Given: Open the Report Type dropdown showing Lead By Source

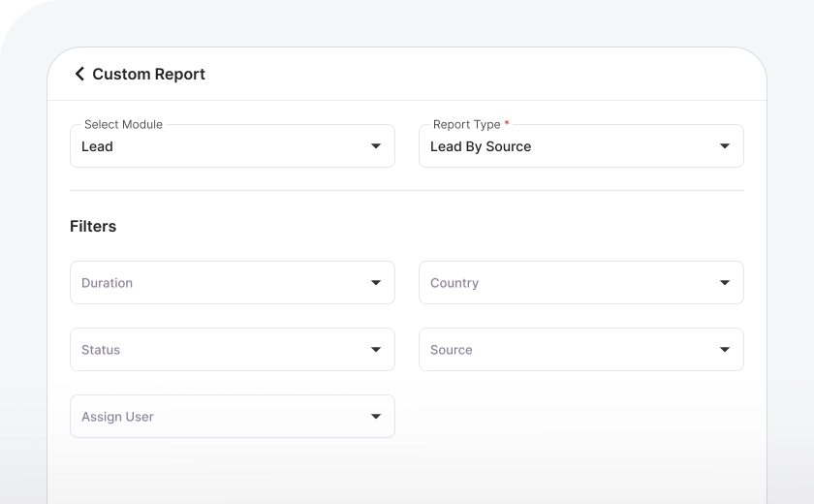Looking at the screenshot, I should point(572,146).
